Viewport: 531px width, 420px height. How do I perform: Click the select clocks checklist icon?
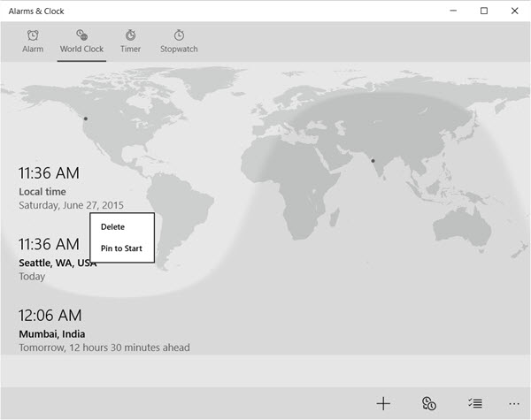[x=475, y=403]
